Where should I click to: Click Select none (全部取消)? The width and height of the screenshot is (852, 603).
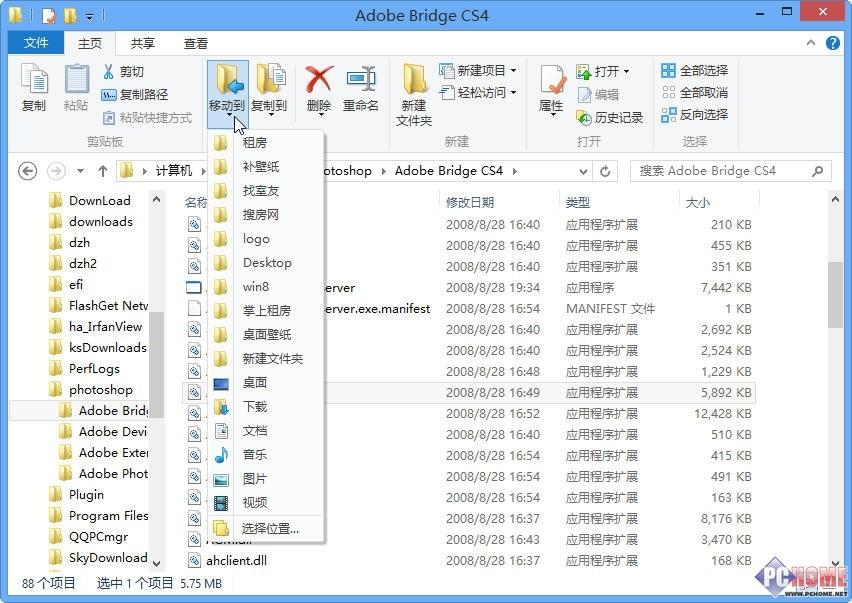tap(695, 93)
